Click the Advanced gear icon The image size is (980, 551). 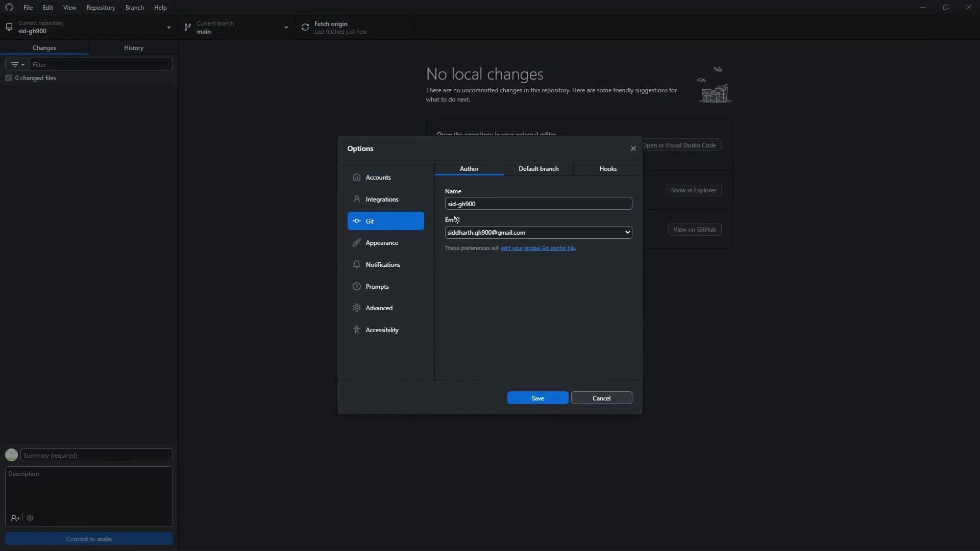357,308
